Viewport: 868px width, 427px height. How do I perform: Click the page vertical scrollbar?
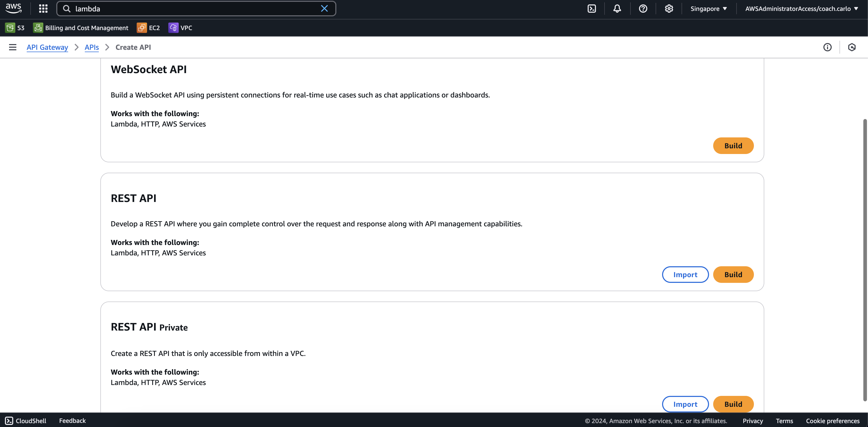(865, 259)
